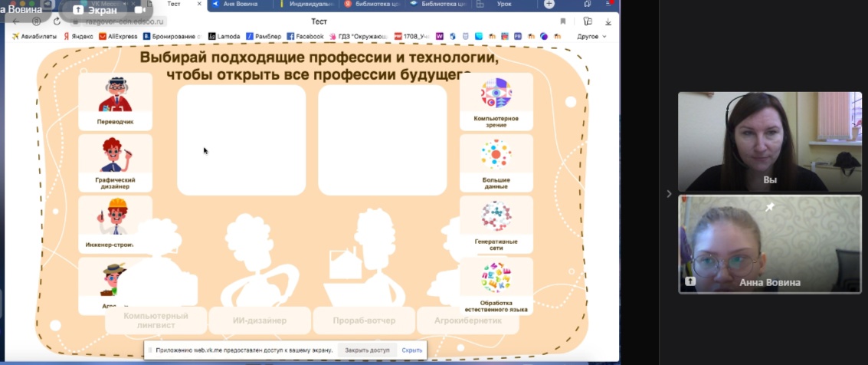Choose the Обработка естественного языка technology icon
The image size is (868, 365).
496,286
